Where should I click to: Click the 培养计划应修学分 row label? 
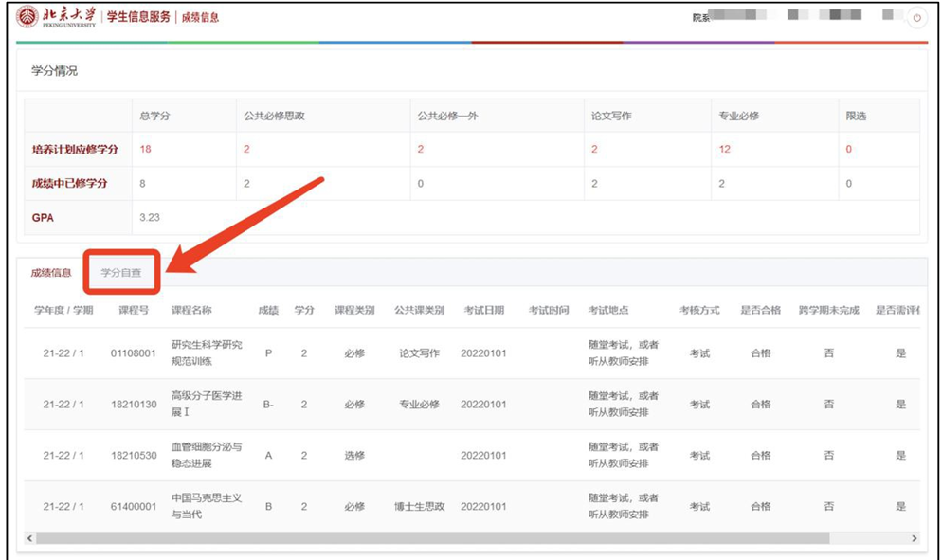(76, 150)
